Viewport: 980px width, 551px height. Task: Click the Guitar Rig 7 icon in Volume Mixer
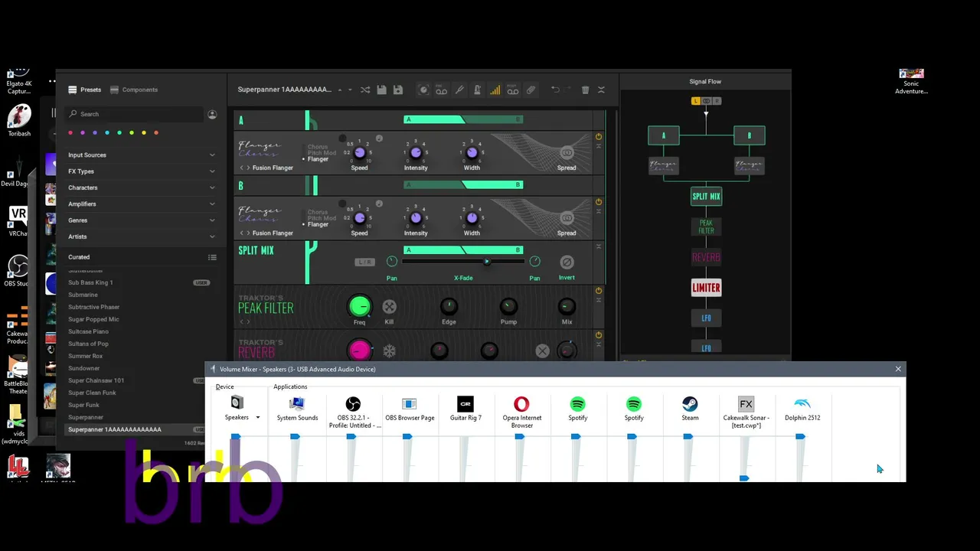pyautogui.click(x=465, y=403)
